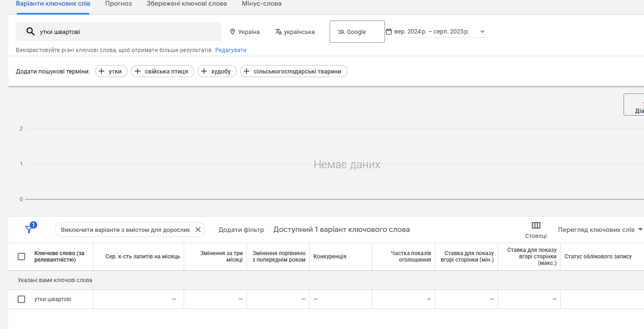Click Змінення порівняно з попереднім роком header
644x329 pixels.
click(279, 257)
